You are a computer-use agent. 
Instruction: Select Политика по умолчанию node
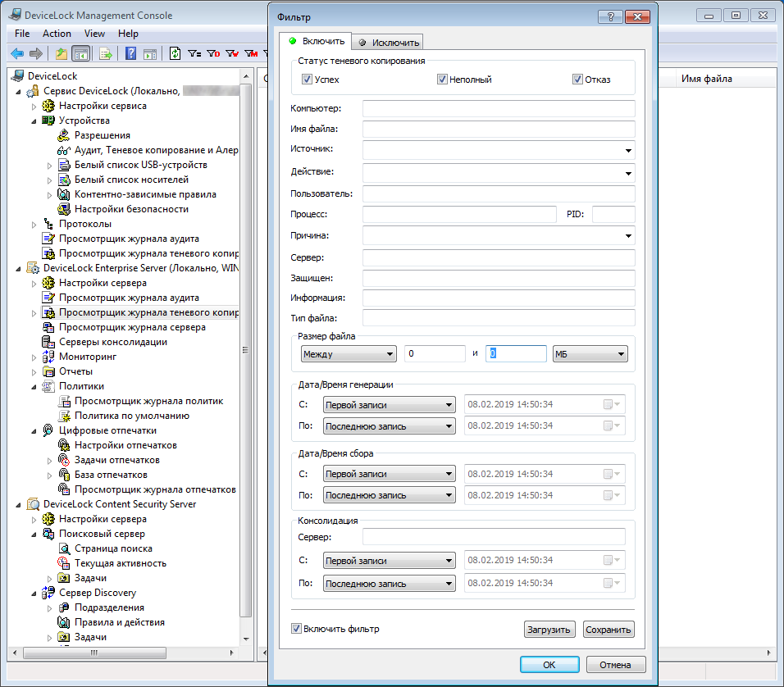click(132, 416)
